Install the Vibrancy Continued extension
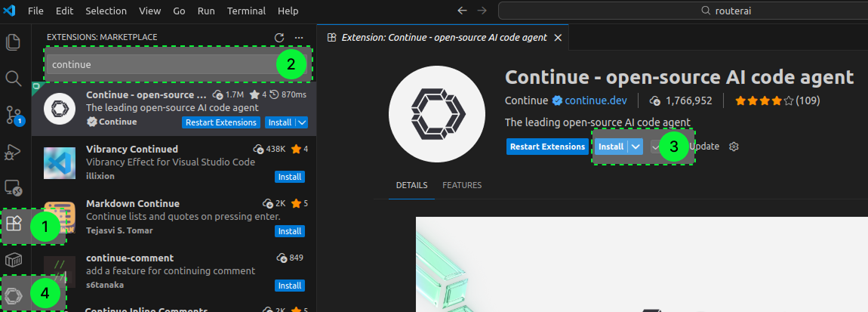Screen dimensions: 868x312 coord(290,177)
